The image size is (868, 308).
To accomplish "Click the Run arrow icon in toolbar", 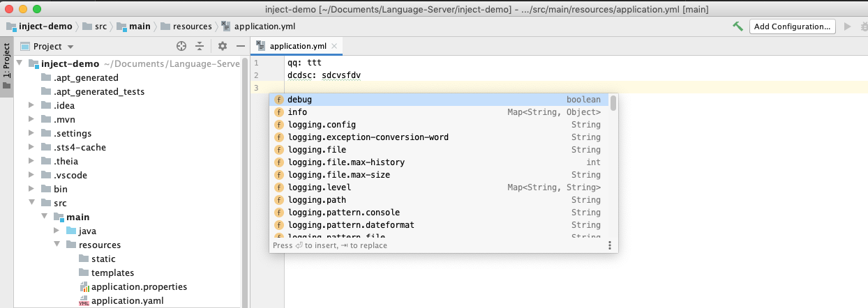I will (x=847, y=26).
